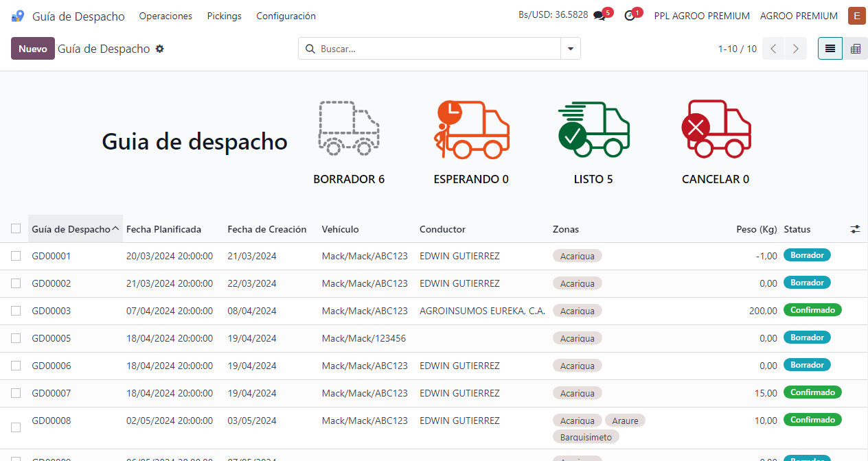Sort by Guía de Despacho column header
The image size is (868, 461).
[71, 229]
